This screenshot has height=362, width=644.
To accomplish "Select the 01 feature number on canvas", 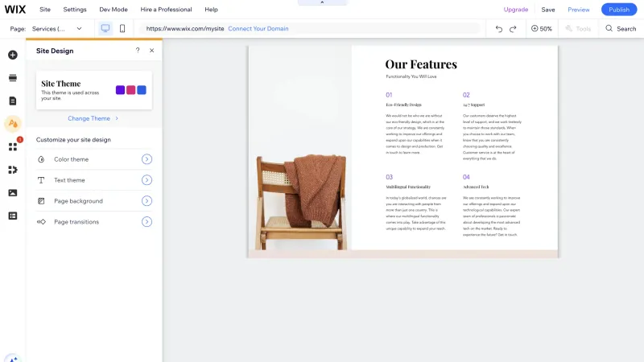I will [389, 95].
